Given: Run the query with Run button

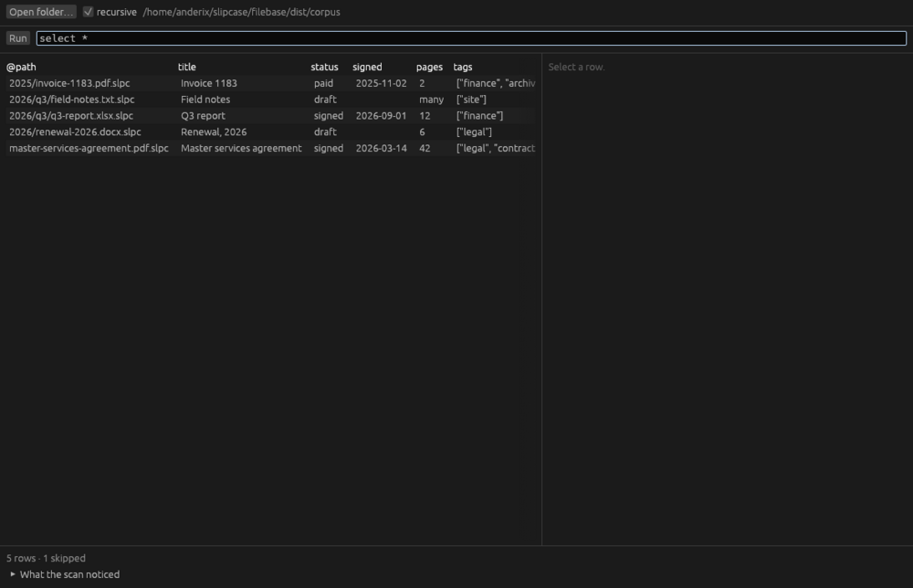Looking at the screenshot, I should pyautogui.click(x=17, y=38).
